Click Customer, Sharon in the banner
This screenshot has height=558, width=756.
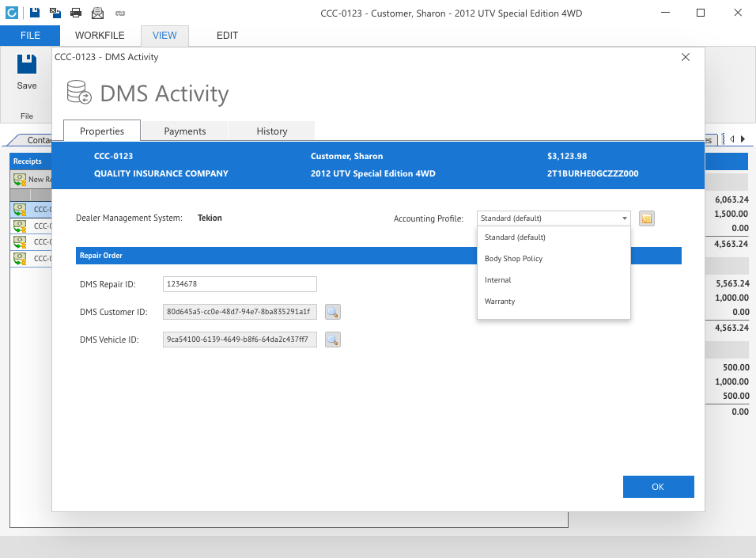346,156
